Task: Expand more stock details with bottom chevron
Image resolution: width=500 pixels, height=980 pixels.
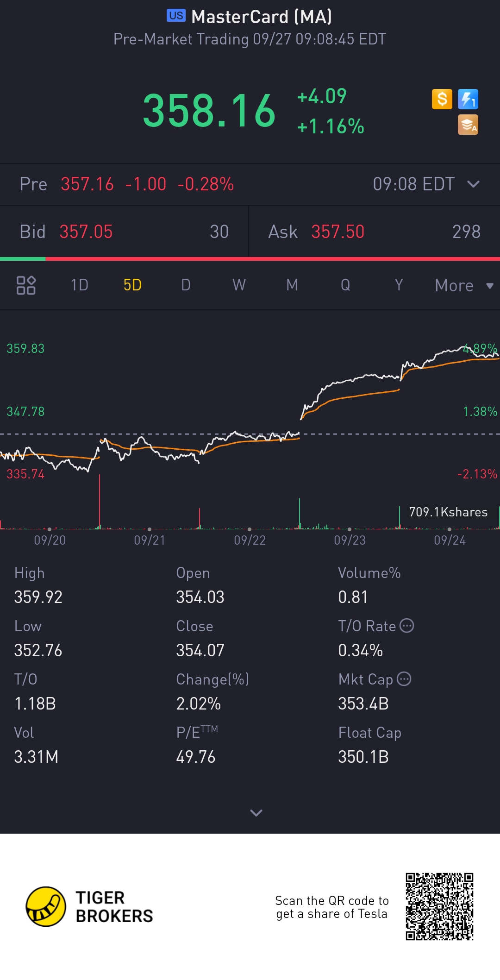Action: point(256,813)
